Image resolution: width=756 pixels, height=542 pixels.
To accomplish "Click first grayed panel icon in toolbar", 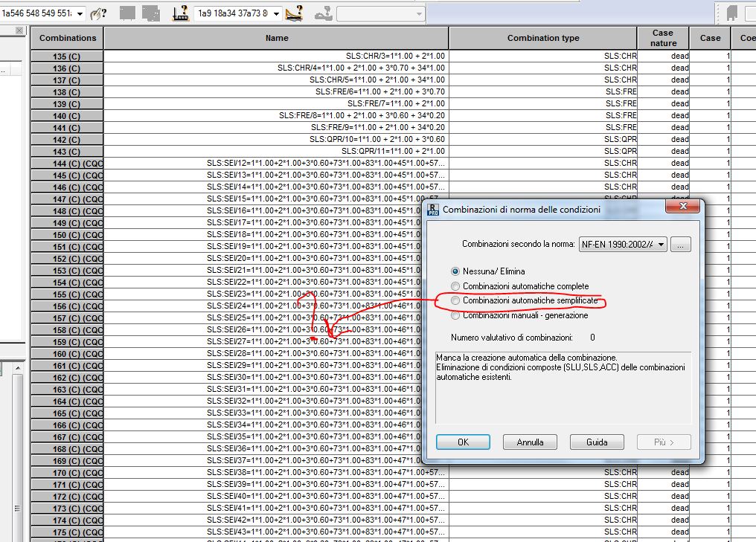I will [127, 13].
